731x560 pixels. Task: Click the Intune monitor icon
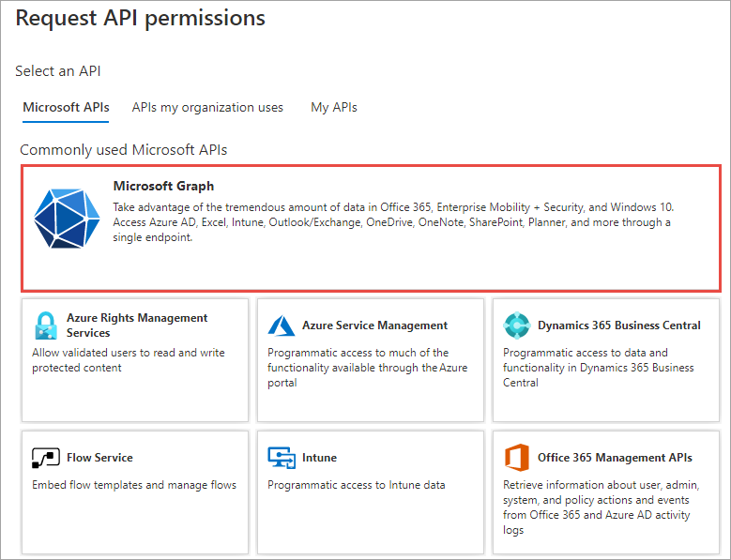tap(282, 458)
